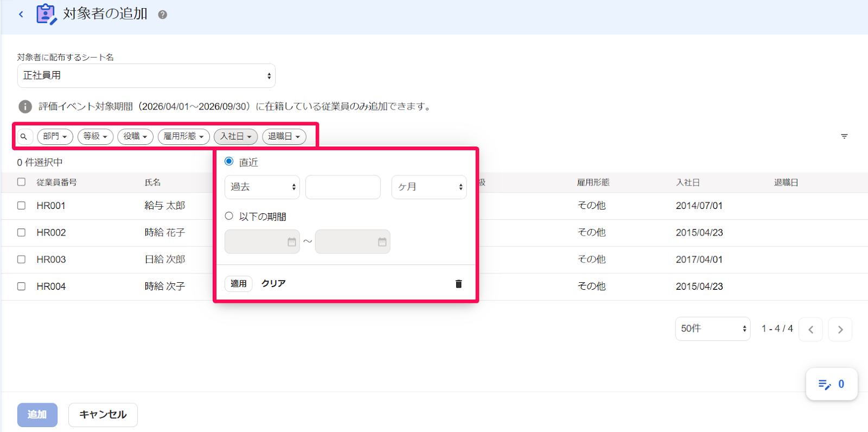Open the floating edit list widget

pos(832,384)
